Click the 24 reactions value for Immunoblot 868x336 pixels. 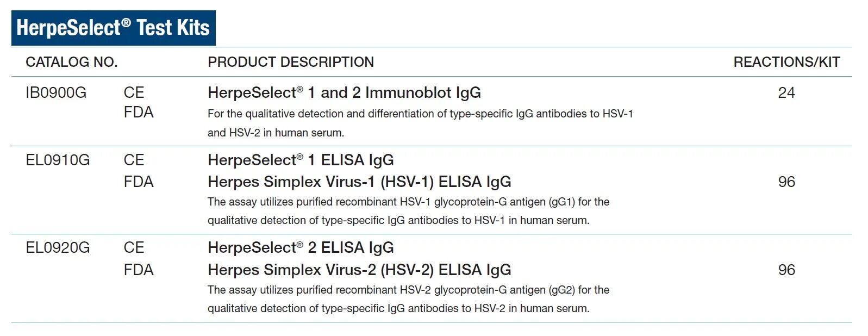coord(786,93)
